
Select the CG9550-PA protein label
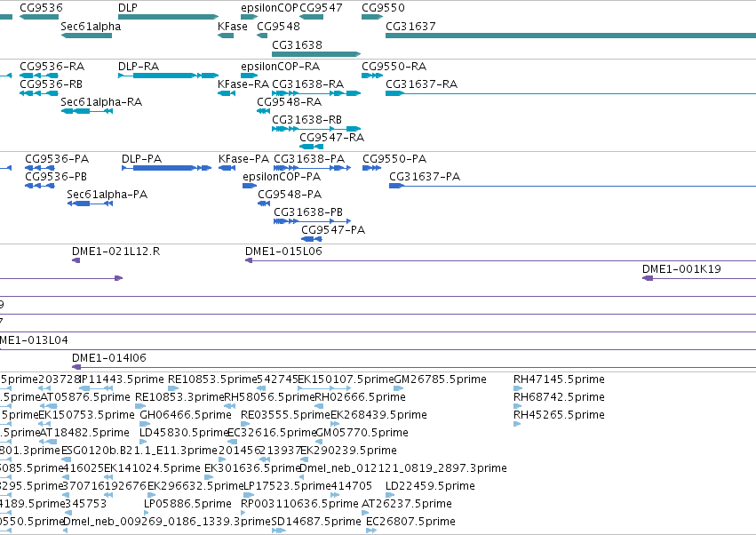click(x=394, y=159)
